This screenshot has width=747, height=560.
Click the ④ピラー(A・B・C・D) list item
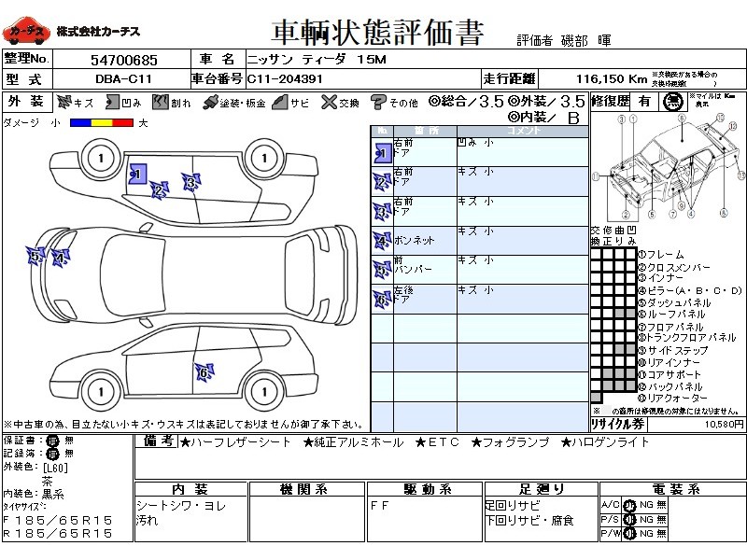[x=690, y=290]
